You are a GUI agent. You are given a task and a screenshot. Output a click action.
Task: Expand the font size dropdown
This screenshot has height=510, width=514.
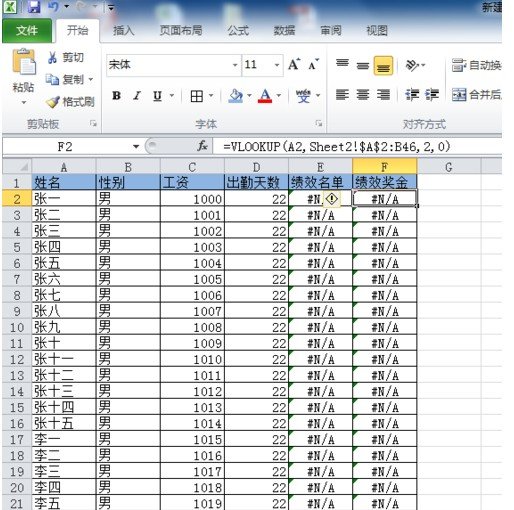(277, 65)
